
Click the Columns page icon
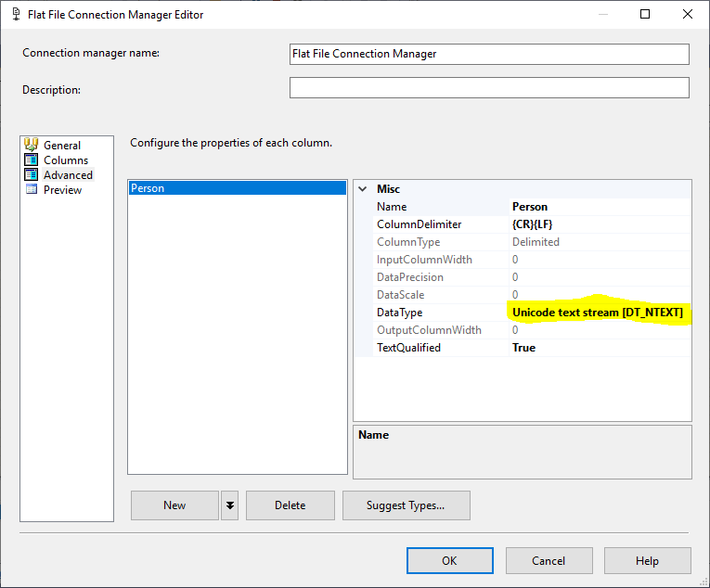(31, 160)
